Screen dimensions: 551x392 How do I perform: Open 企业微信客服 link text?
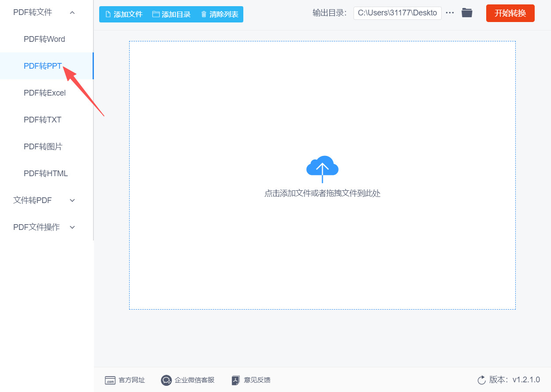pos(194,380)
